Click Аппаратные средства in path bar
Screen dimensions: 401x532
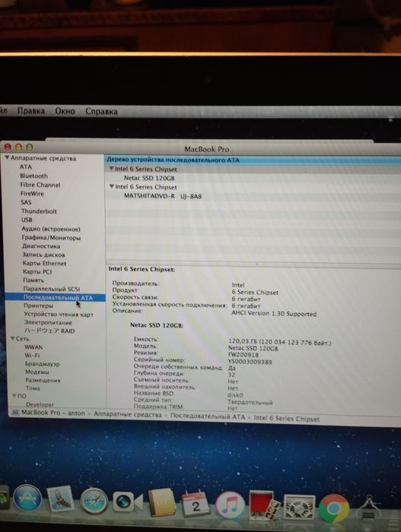point(127,415)
